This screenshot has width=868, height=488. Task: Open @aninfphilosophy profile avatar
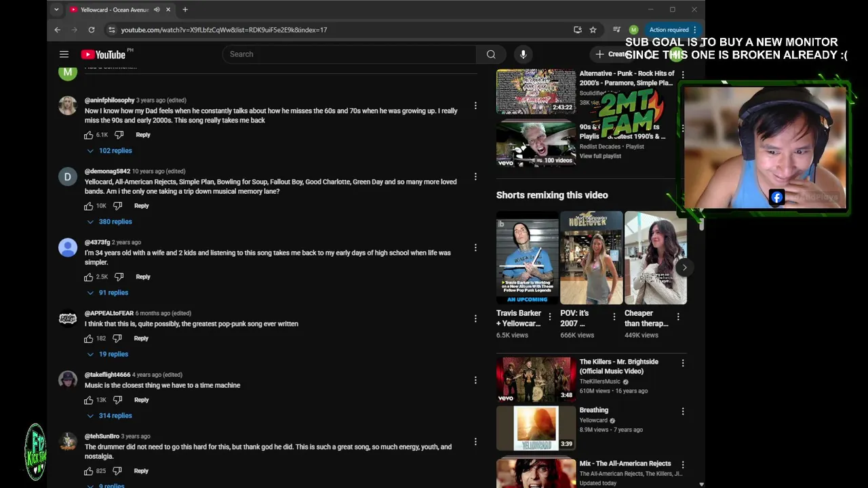pos(68,106)
